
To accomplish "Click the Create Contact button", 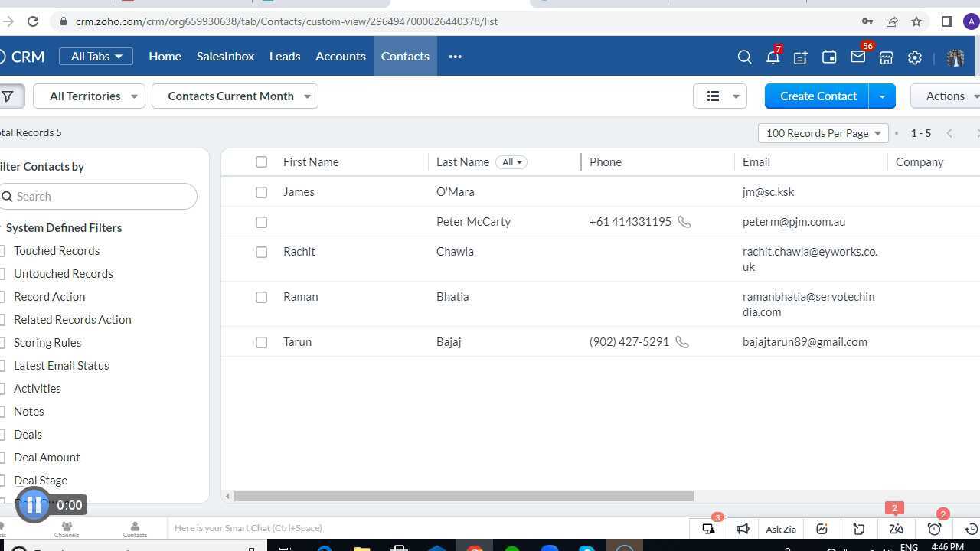I will click(x=818, y=96).
